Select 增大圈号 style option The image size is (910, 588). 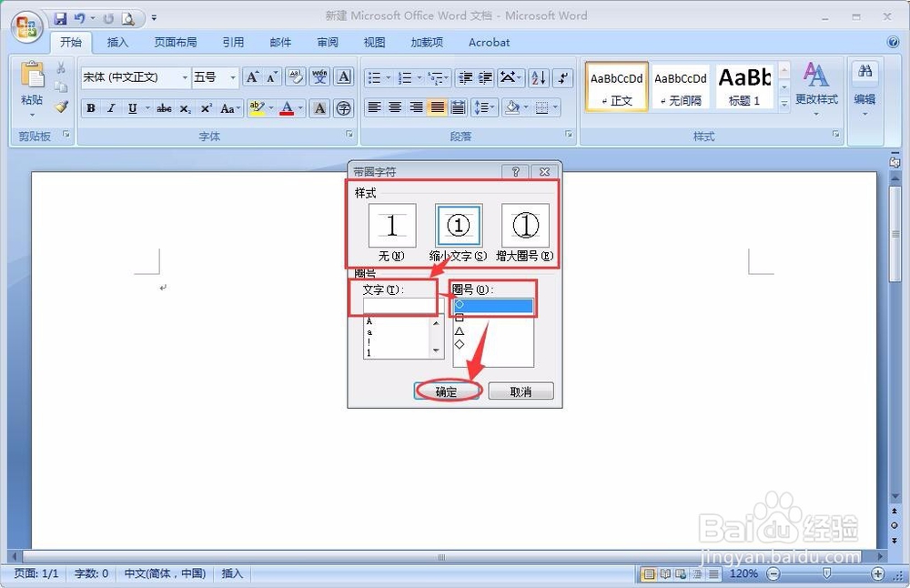tap(525, 225)
